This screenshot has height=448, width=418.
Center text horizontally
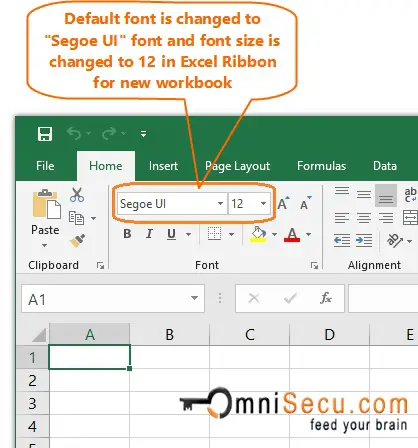pos(364,218)
